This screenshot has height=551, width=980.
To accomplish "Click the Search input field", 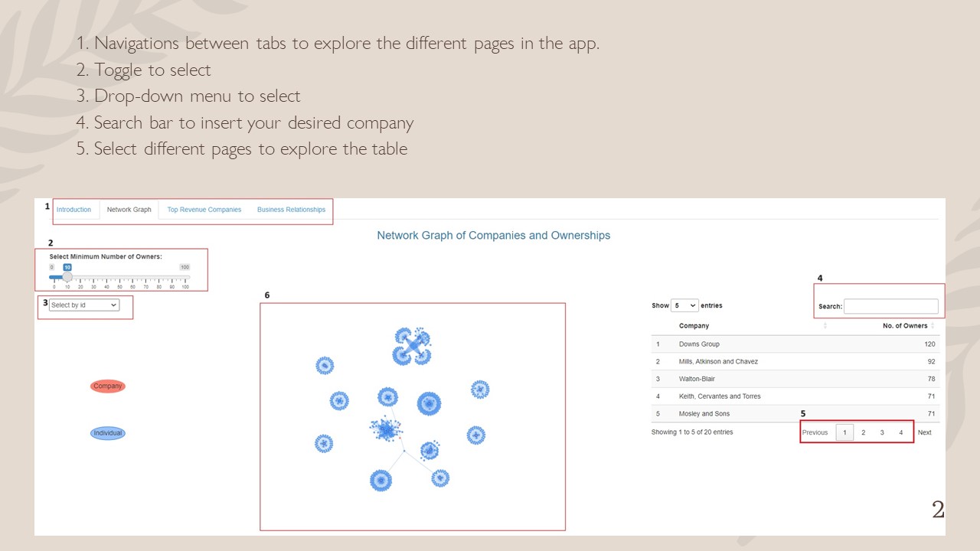I will tap(890, 306).
